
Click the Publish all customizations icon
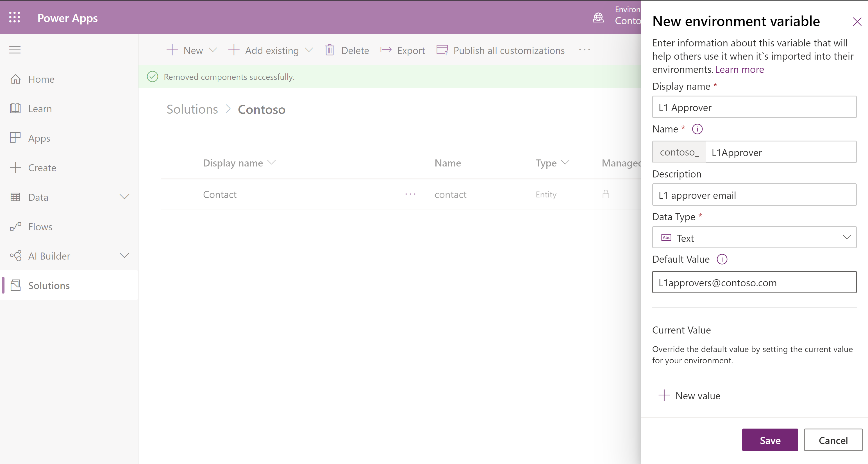point(442,50)
